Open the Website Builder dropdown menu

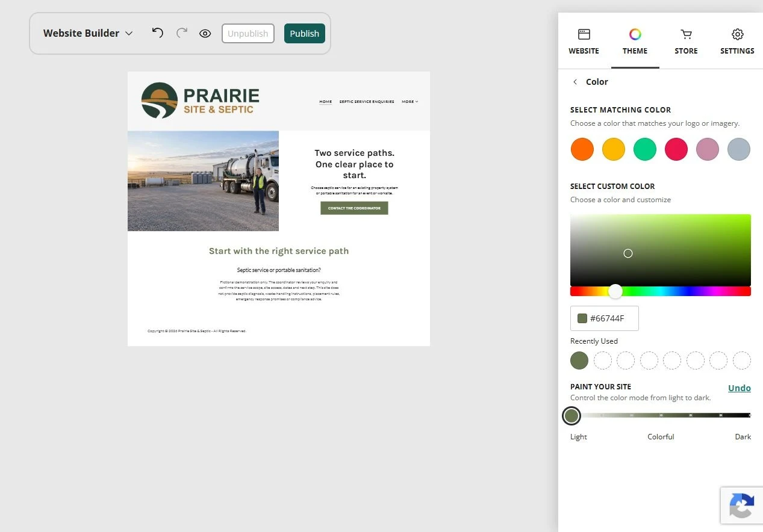point(88,33)
